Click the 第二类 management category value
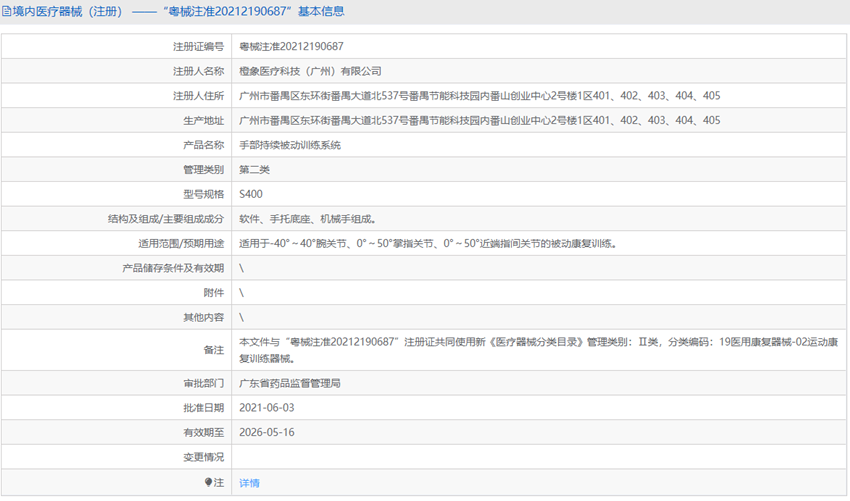The image size is (850, 501). click(x=254, y=170)
